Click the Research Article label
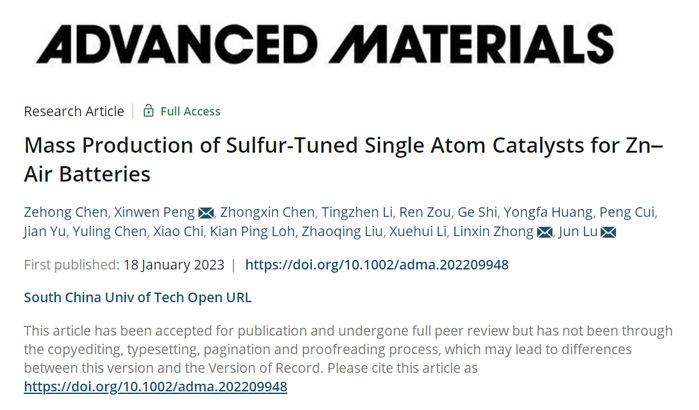This screenshot has height=410, width=699. click(74, 111)
